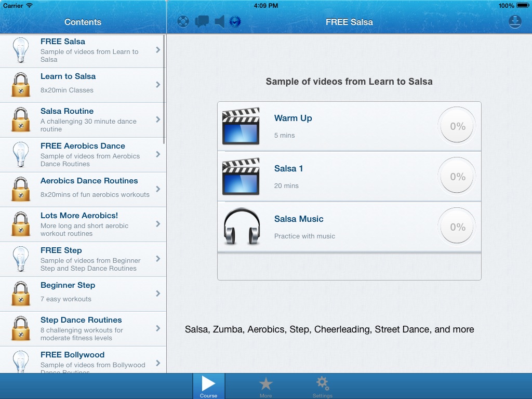The width and height of the screenshot is (532, 399).
Task: Expand the Salsa Routine chevron arrow
Action: pos(158,119)
